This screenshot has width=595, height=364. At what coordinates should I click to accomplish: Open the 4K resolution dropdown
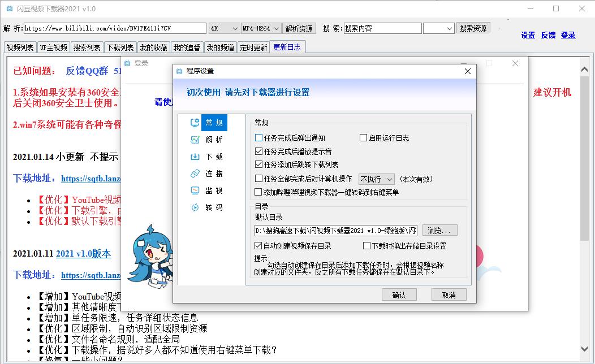coord(224,28)
